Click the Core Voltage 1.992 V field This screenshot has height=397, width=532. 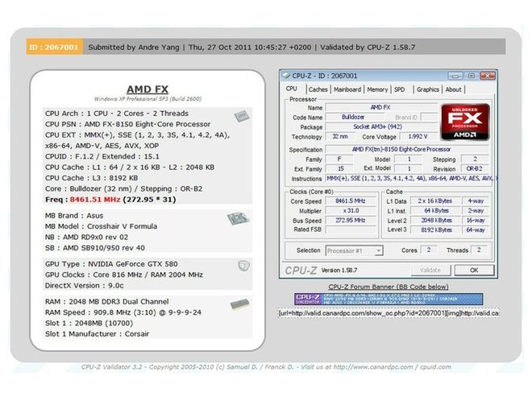tap(418, 137)
